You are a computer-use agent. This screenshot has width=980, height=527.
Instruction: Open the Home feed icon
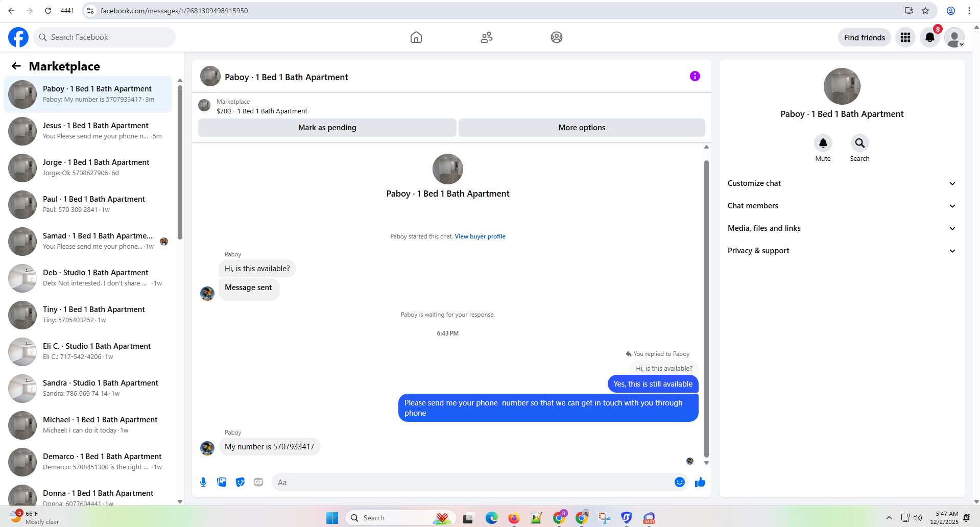(x=416, y=37)
